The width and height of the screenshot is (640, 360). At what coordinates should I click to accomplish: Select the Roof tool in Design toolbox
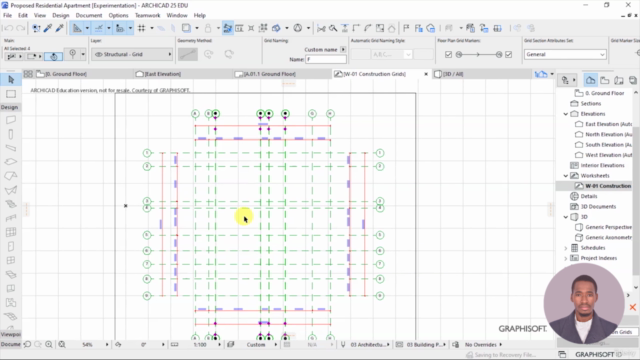[11, 176]
